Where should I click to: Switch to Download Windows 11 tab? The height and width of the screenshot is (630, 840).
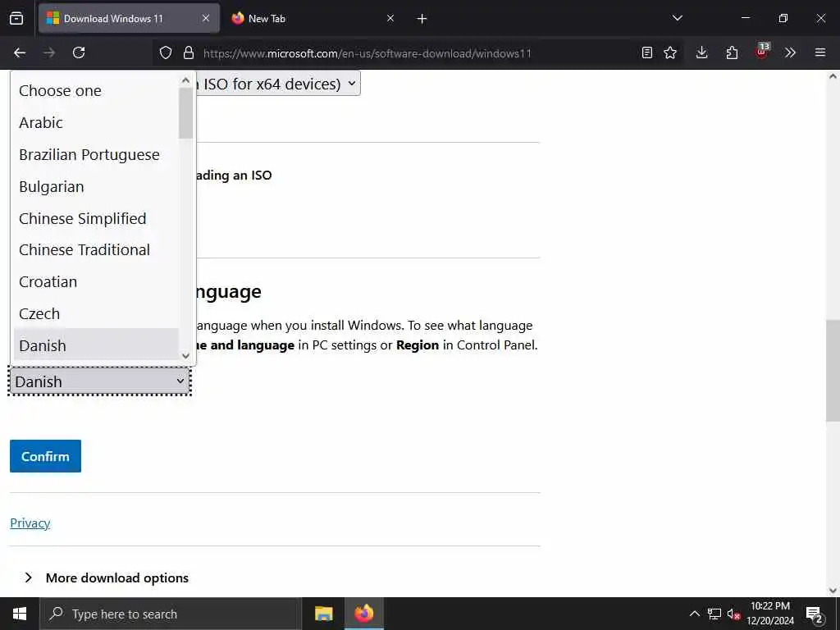129,19
